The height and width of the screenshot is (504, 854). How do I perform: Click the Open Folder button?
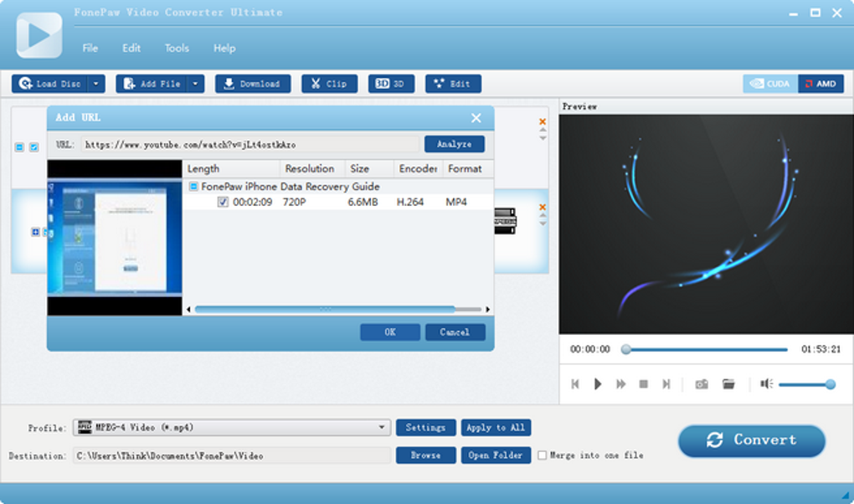coord(496,455)
